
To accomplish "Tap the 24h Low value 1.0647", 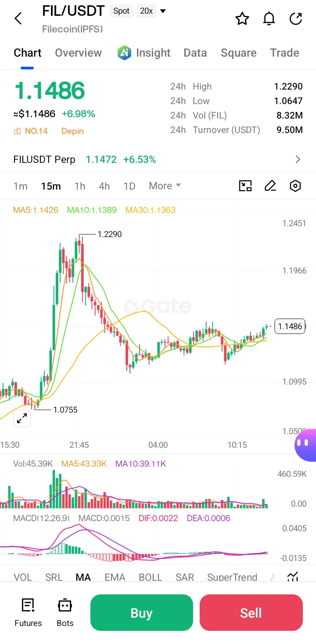I will tap(288, 101).
